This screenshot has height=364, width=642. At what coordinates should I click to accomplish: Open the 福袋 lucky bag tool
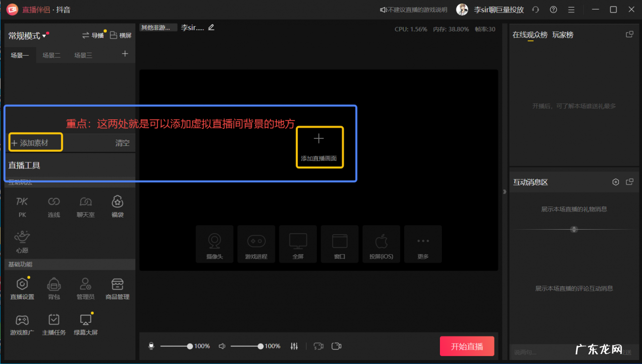click(117, 206)
